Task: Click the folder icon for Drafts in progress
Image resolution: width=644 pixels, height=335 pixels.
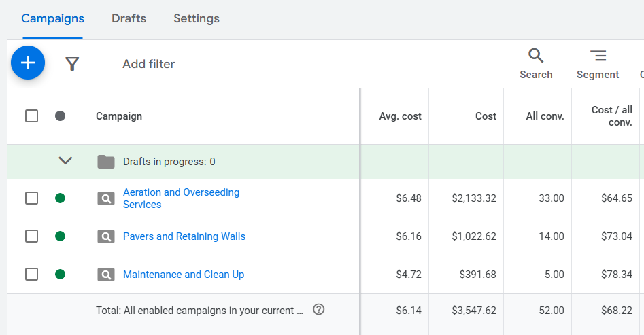Action: coord(105,162)
